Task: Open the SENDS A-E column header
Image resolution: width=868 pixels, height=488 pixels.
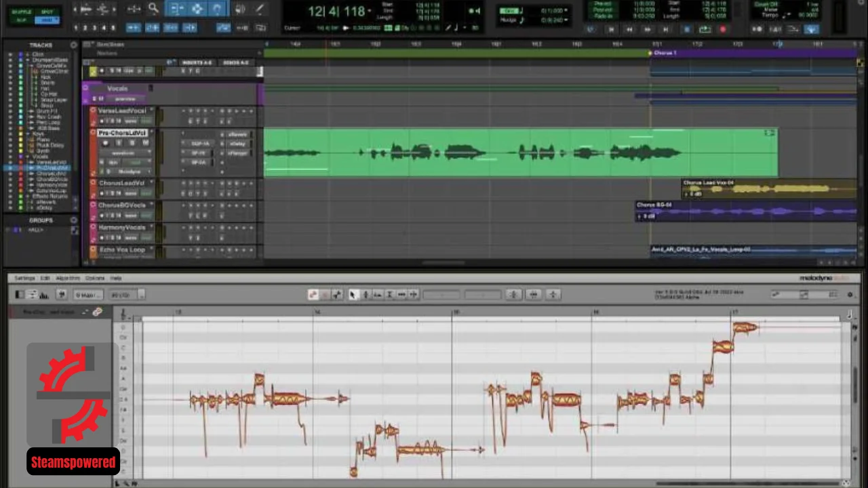Action: coord(237,62)
